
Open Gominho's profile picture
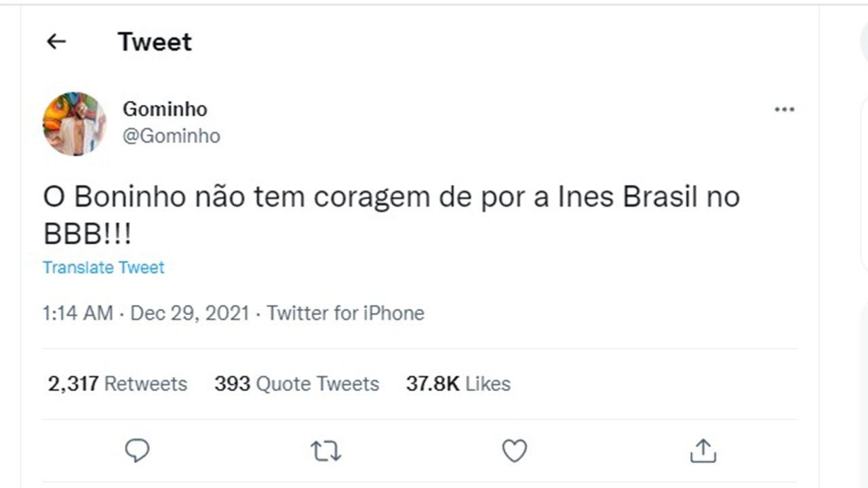(75, 123)
